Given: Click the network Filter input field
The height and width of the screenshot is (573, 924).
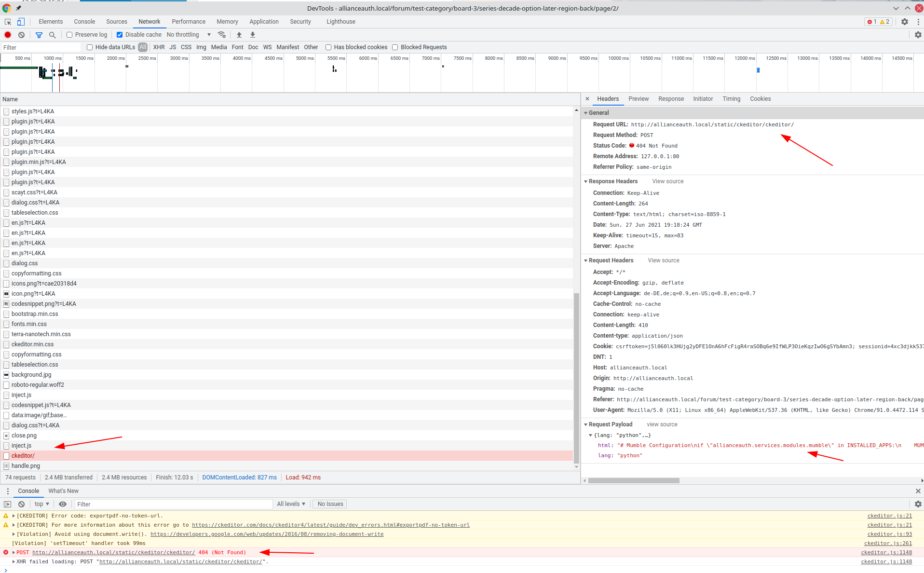Looking at the screenshot, I should click(41, 47).
